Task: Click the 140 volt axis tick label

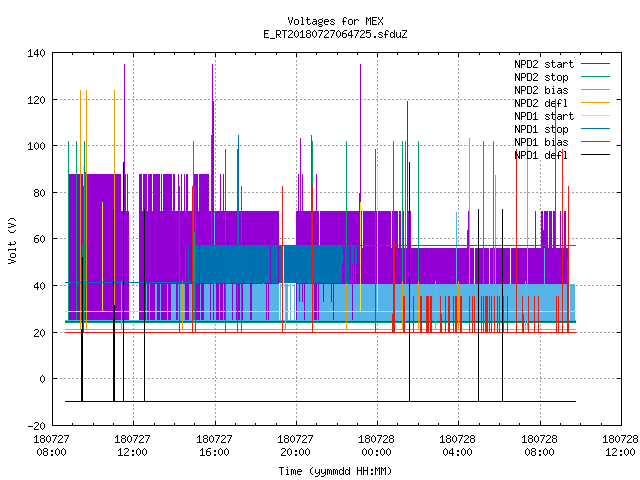Action: click(x=36, y=53)
